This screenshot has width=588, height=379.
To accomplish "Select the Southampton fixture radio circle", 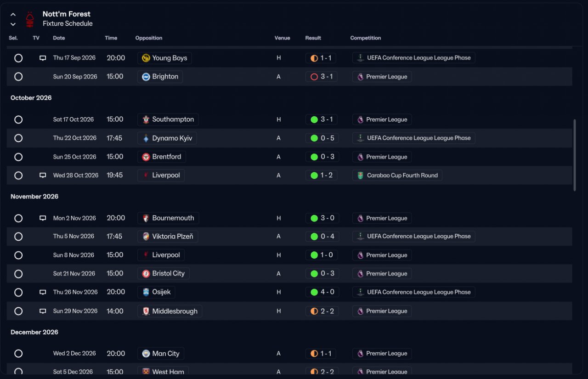I will pyautogui.click(x=18, y=119).
